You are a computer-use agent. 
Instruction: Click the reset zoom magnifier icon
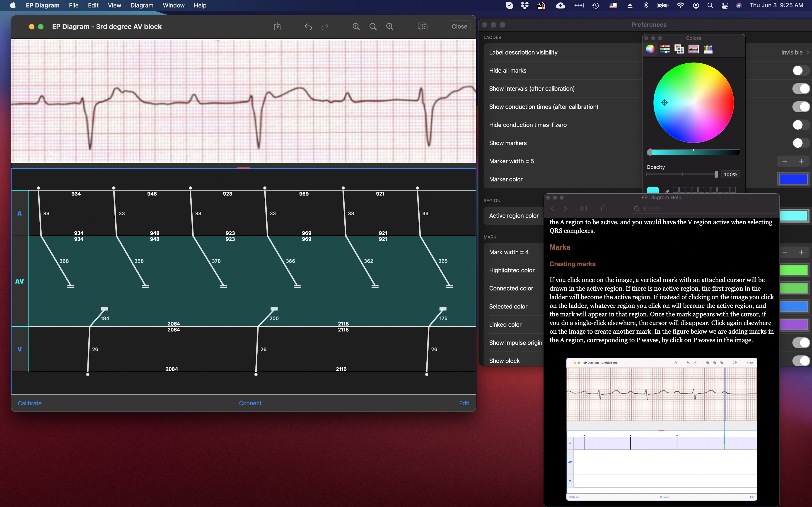(x=389, y=26)
